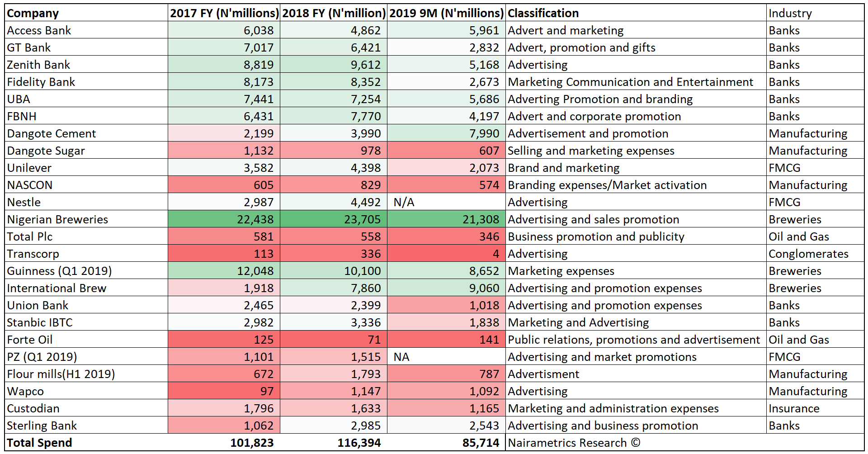Screen dimensions: 868x454
Task: Select Guinness's 2017 value 12,048
Action: click(x=224, y=271)
